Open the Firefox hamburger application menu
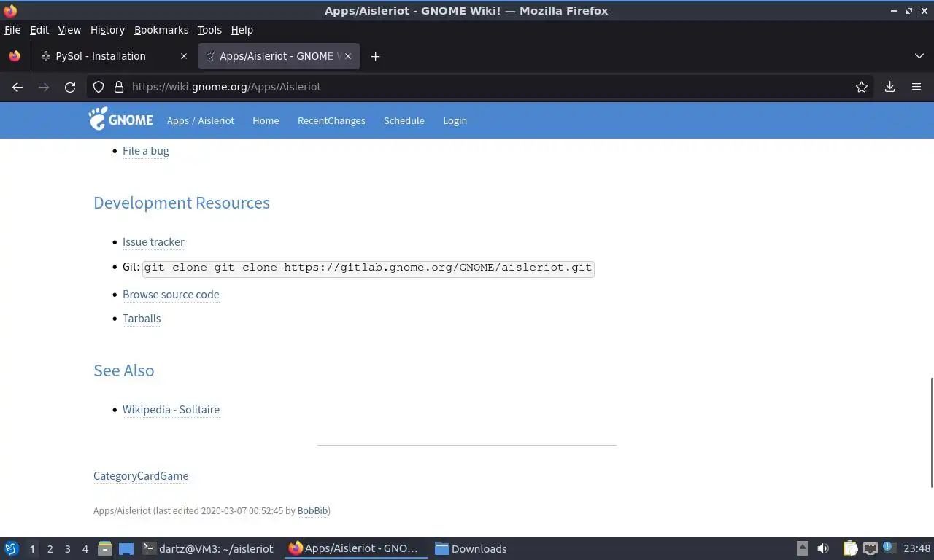The width and height of the screenshot is (934, 560). point(916,87)
